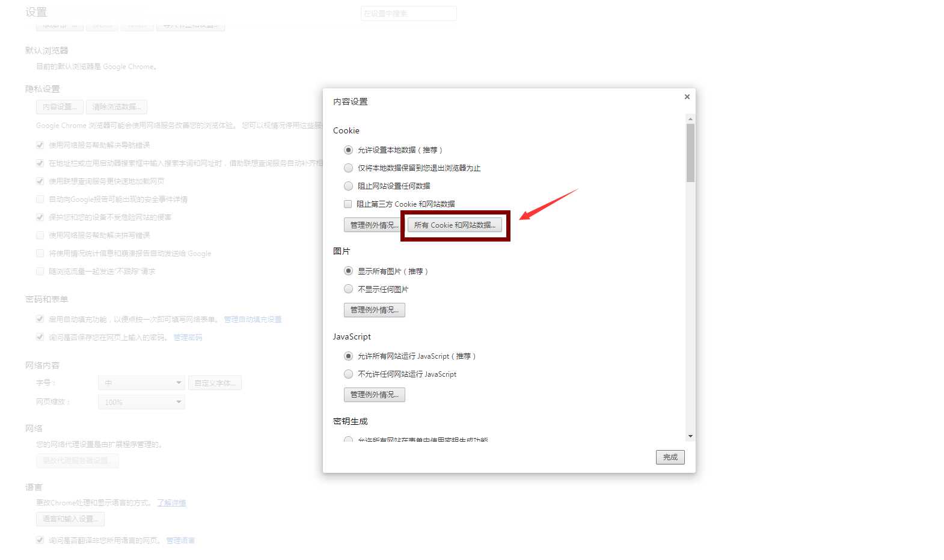Toggle 随浏览流量一起发送"不跟踪"请求 checkbox

pos(40,271)
